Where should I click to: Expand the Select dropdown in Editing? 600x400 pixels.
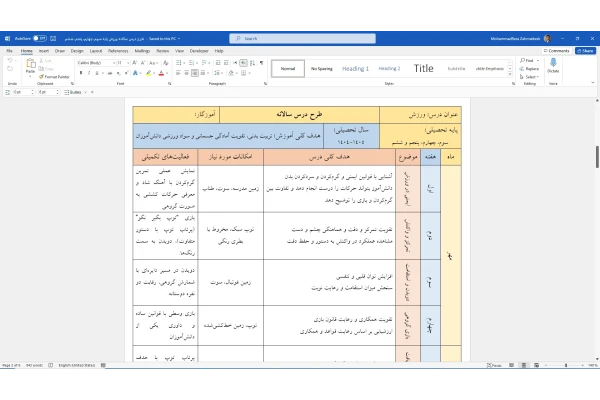click(x=530, y=76)
